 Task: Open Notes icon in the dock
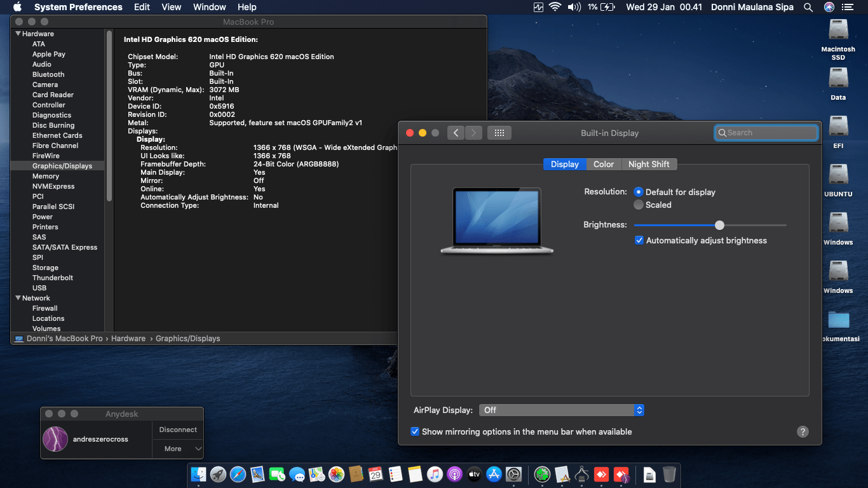click(x=415, y=474)
